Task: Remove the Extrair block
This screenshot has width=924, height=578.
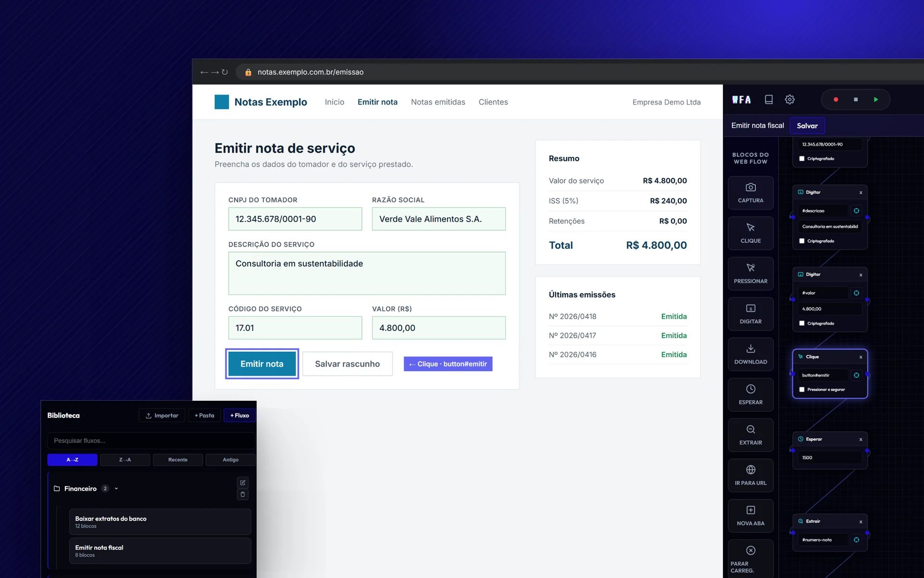Action: point(860,522)
